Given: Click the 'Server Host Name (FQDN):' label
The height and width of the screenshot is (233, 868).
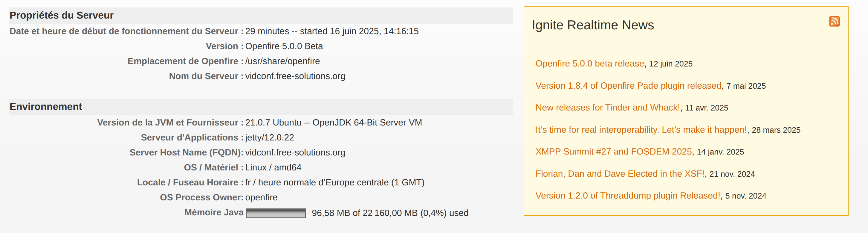Looking at the screenshot, I should click(186, 152).
